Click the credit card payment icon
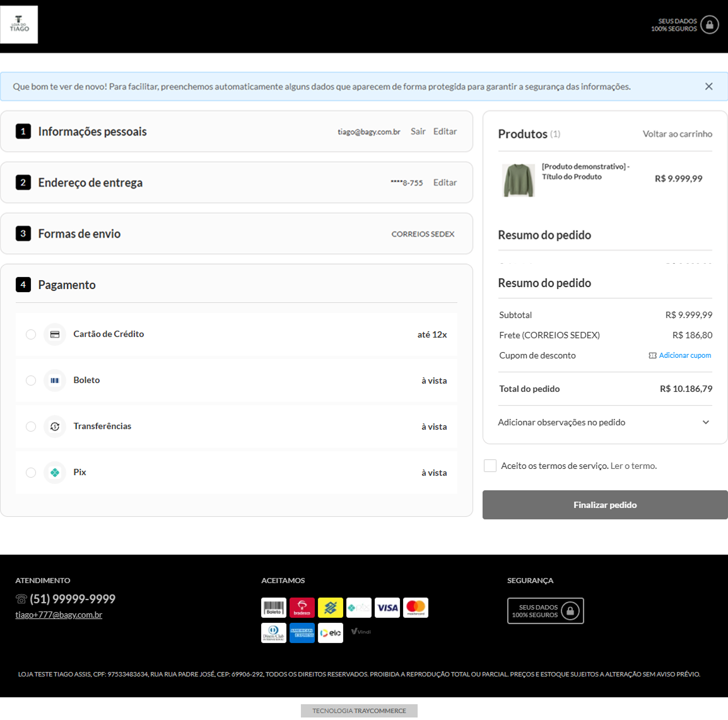This screenshot has width=728, height=720. click(55, 334)
